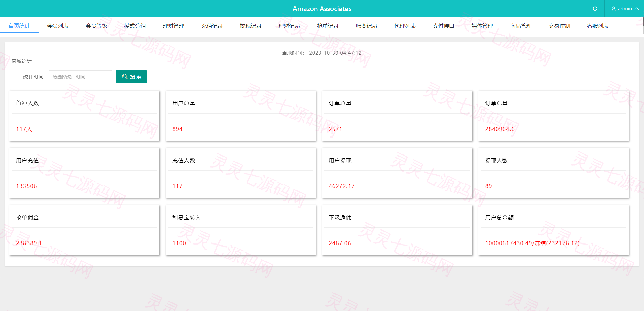Open the 理财记录 tab
Image resolution: width=644 pixels, height=311 pixels.
pyautogui.click(x=289, y=26)
